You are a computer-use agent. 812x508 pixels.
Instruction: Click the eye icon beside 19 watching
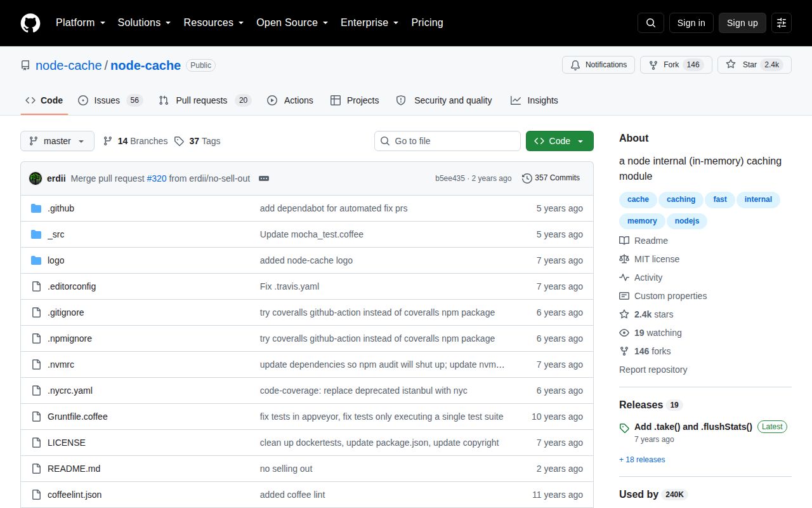point(624,333)
